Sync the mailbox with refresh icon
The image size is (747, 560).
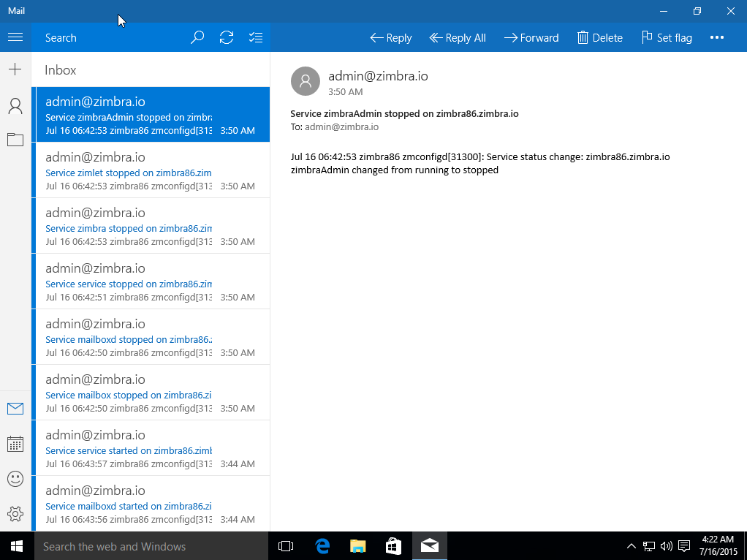click(x=227, y=38)
